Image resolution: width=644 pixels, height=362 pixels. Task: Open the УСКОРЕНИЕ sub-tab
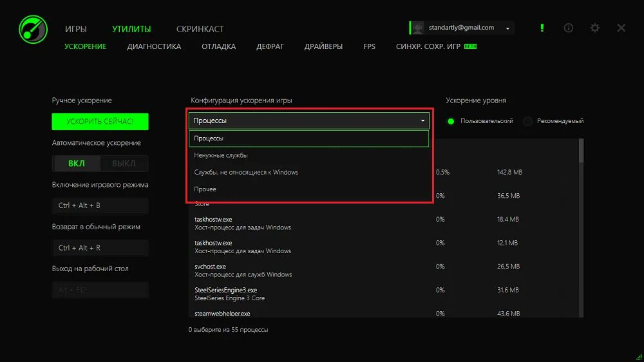tap(86, 46)
